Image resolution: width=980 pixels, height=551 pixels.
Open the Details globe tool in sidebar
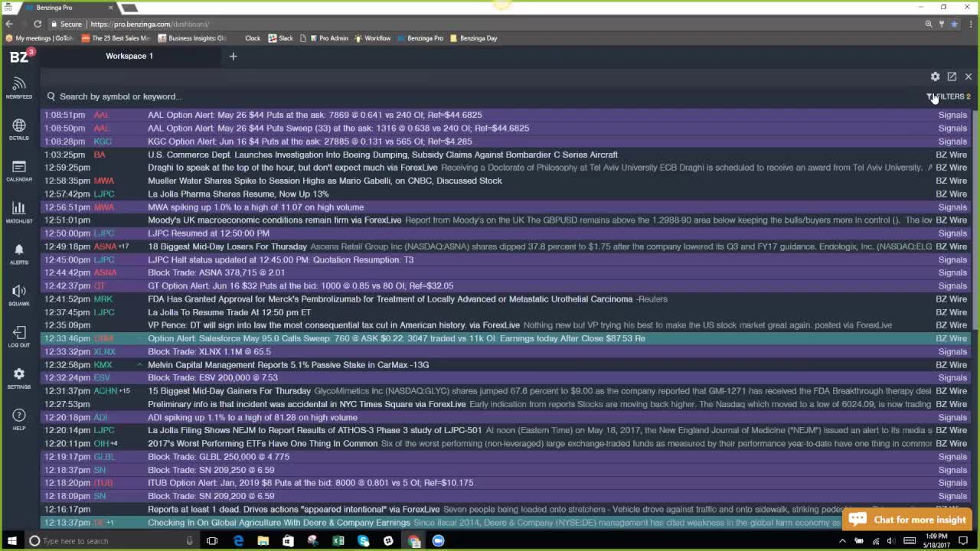tap(19, 129)
